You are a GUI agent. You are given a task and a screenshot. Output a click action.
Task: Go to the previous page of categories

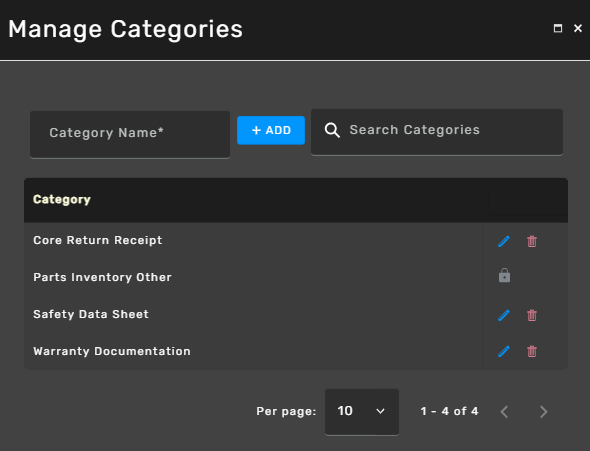coord(504,412)
